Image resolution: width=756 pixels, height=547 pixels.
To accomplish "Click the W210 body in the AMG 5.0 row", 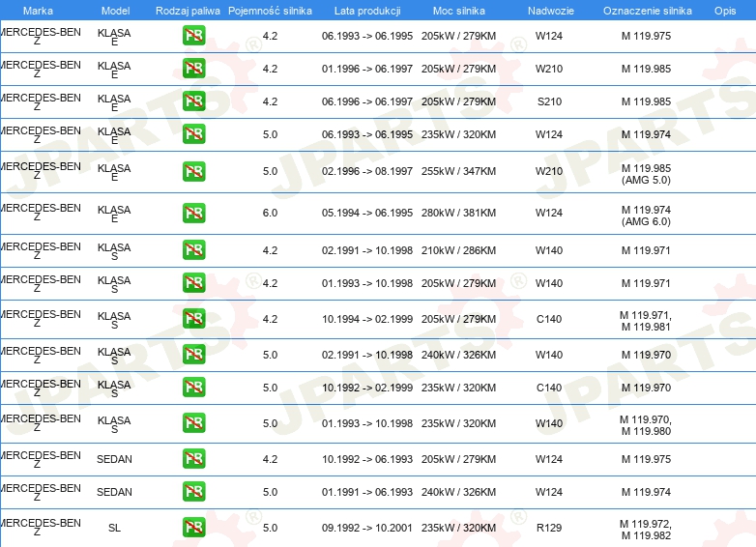I will pos(549,171).
